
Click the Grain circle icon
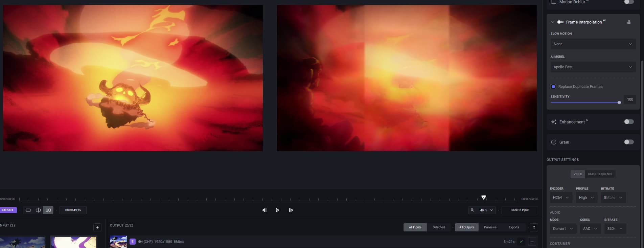(554, 142)
